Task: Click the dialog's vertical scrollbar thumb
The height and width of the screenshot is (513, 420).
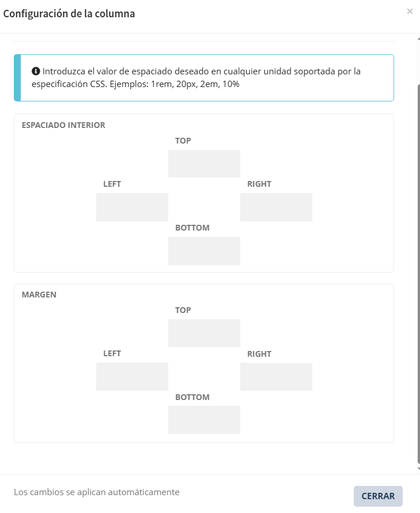Action: (x=418, y=271)
